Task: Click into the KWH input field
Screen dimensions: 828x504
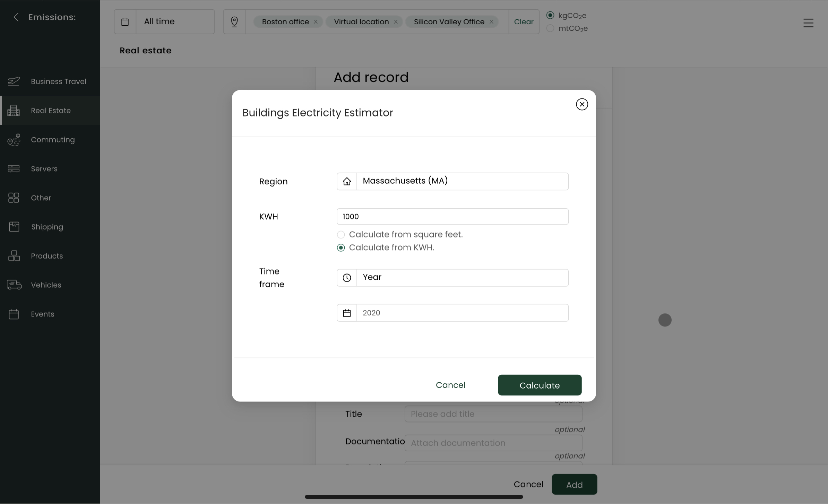Action: click(x=452, y=217)
